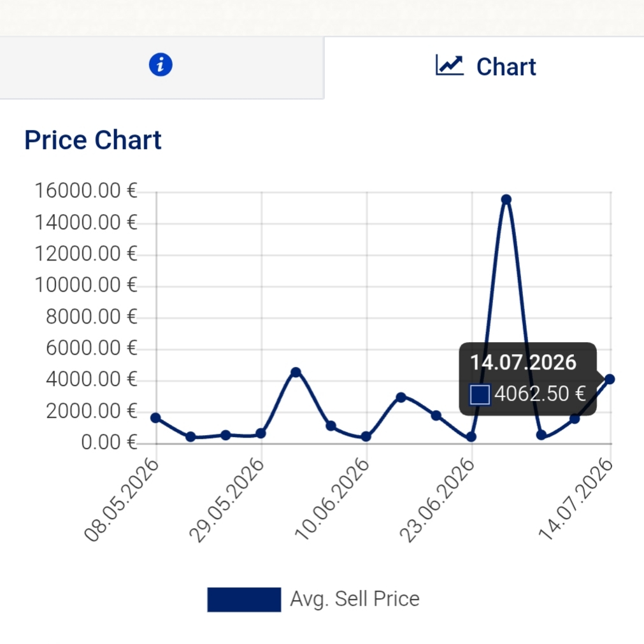Click the tooltip's blue color square
Viewport: 644px width, 644px height.
pyautogui.click(x=480, y=395)
